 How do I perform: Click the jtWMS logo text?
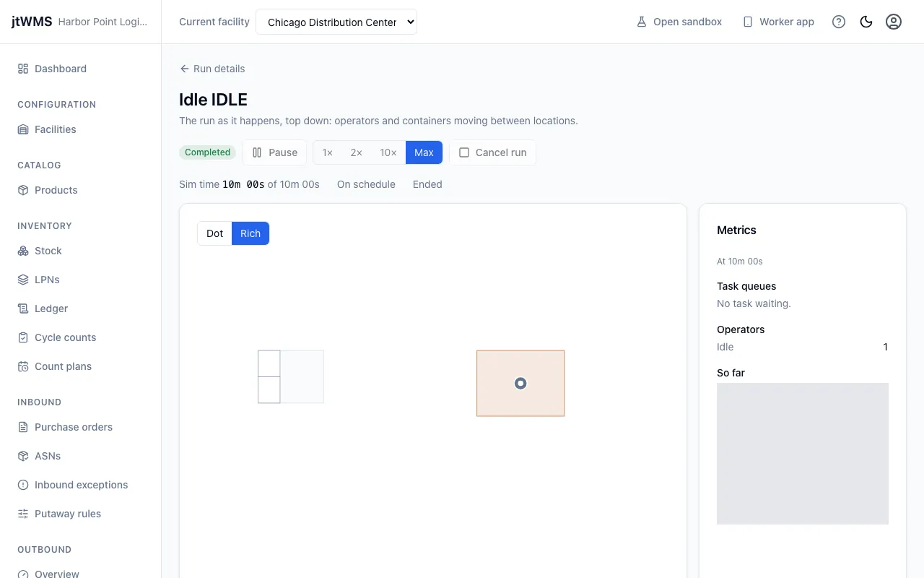[x=32, y=22]
